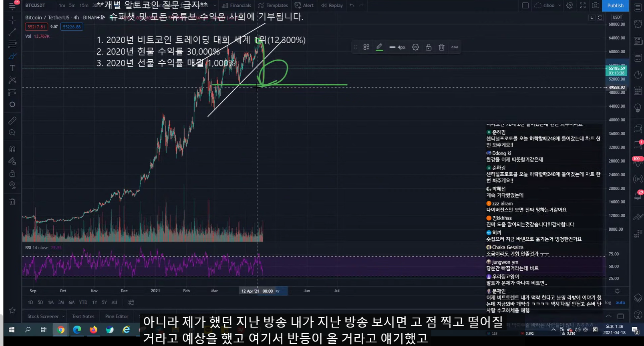Take a chart snapshot with camera icon

[x=596, y=6]
